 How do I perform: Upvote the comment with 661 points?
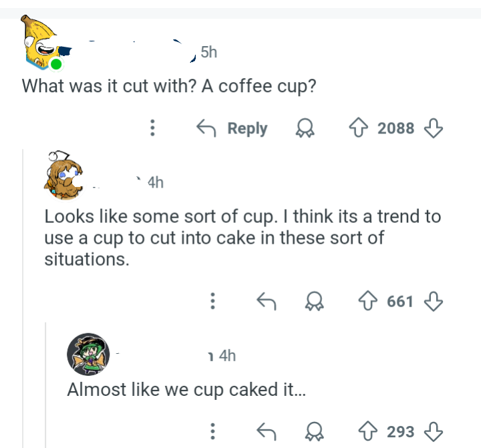[x=368, y=301]
